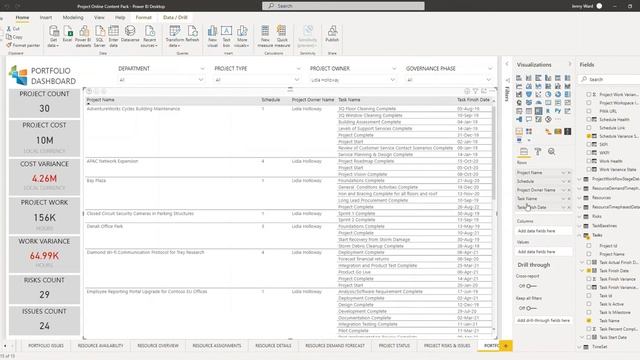Open the View ribbon tab
The width and height of the screenshot is (640, 360).
tap(99, 18)
